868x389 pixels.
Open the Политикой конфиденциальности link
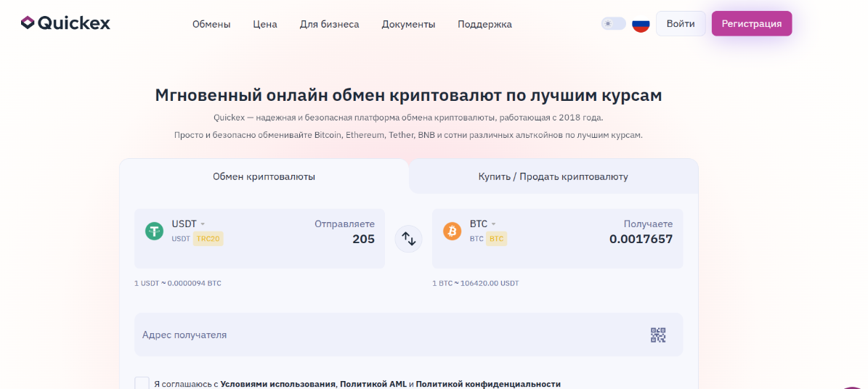488,384
